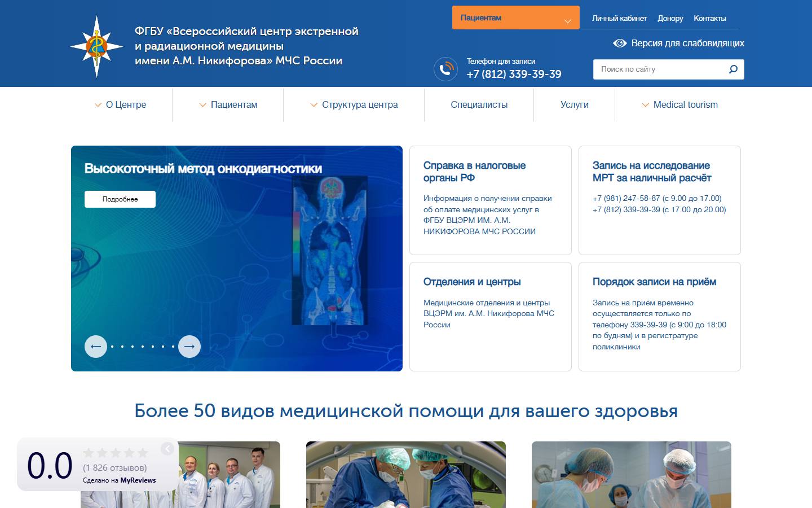Click the MRI phone number +7 (981) 247-58-87
The width and height of the screenshot is (812, 508).
coord(626,198)
